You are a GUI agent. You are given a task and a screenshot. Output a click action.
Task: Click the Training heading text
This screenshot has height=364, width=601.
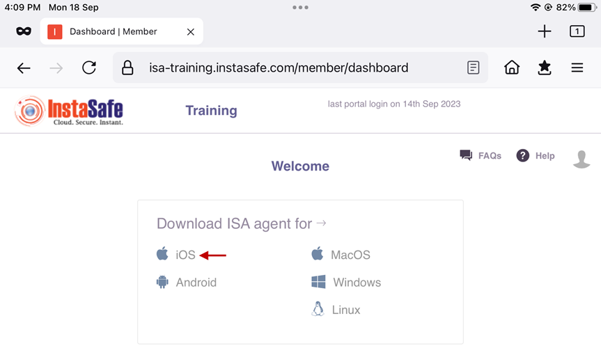tap(211, 111)
